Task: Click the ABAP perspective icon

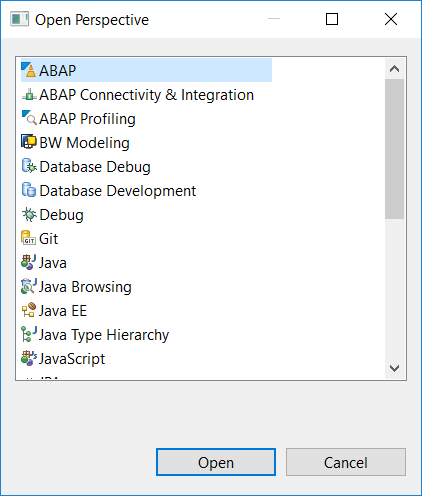Action: pyautogui.click(x=28, y=70)
